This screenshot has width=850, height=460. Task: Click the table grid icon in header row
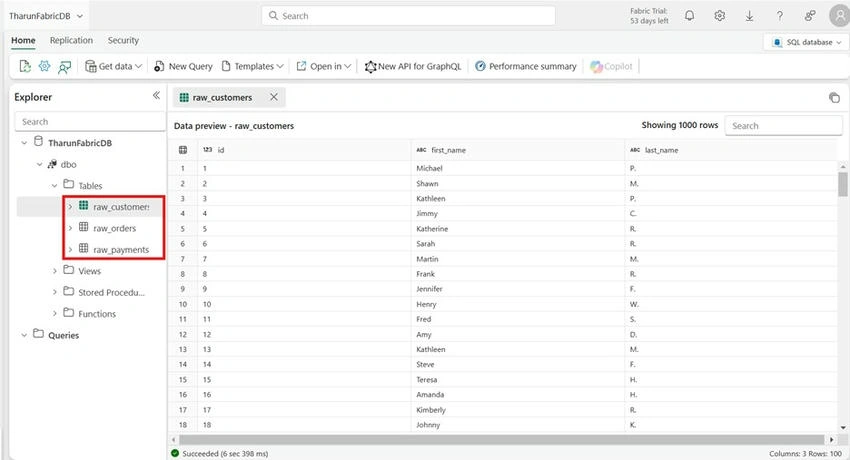click(x=183, y=150)
